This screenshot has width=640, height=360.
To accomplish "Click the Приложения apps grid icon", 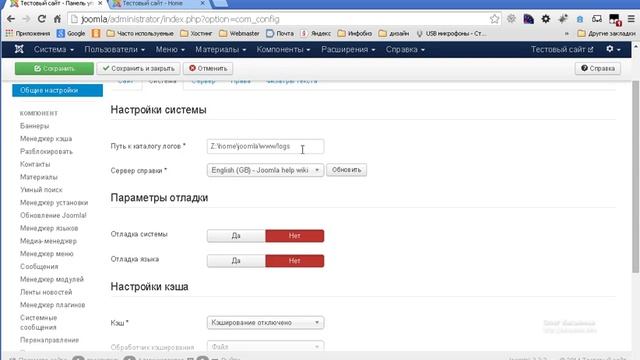I will tap(9, 33).
